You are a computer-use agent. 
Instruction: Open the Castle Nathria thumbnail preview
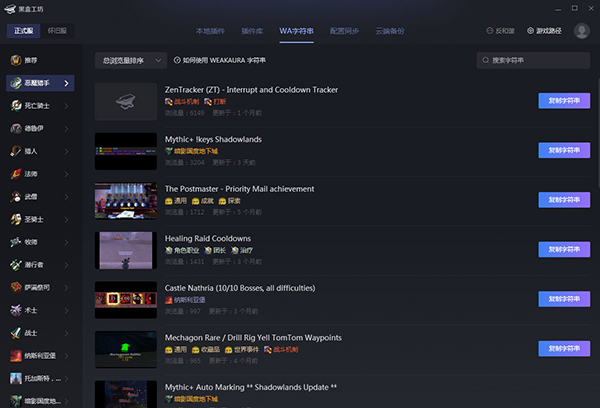point(126,299)
